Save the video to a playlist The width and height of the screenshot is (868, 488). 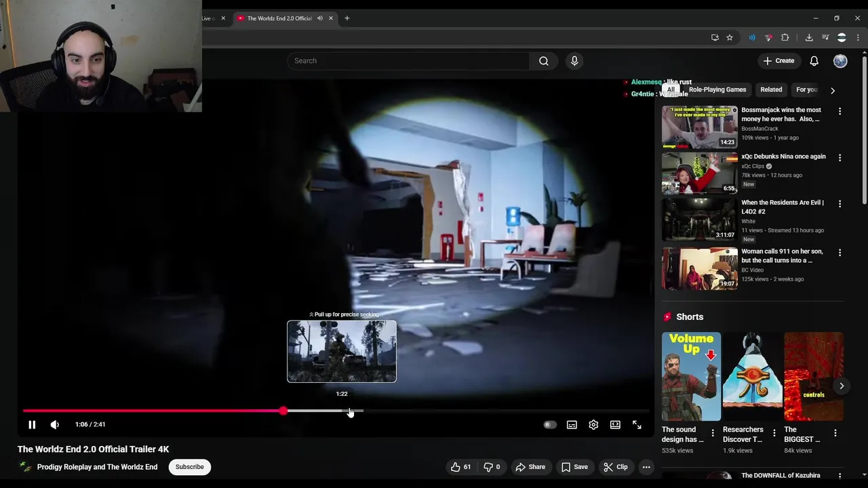tap(574, 467)
